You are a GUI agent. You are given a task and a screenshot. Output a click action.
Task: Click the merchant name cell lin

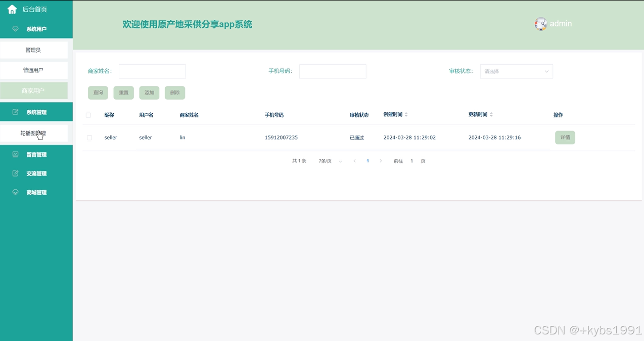[x=182, y=138]
